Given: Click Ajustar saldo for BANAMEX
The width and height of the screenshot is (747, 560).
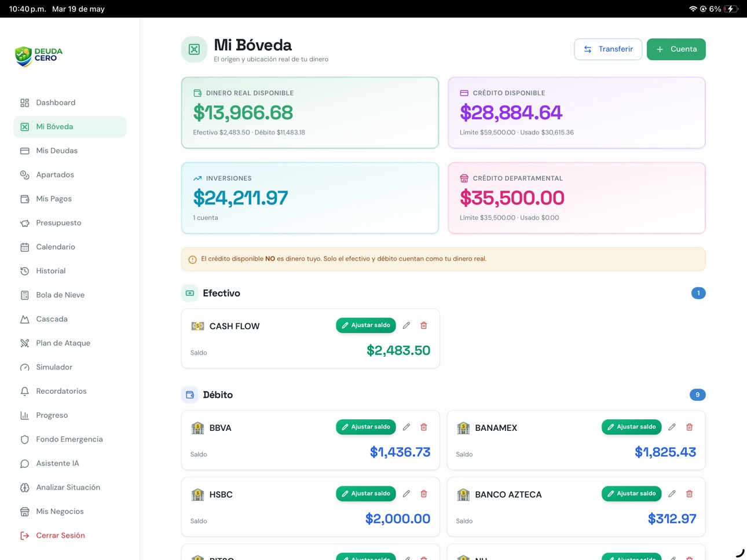Looking at the screenshot, I should (631, 427).
